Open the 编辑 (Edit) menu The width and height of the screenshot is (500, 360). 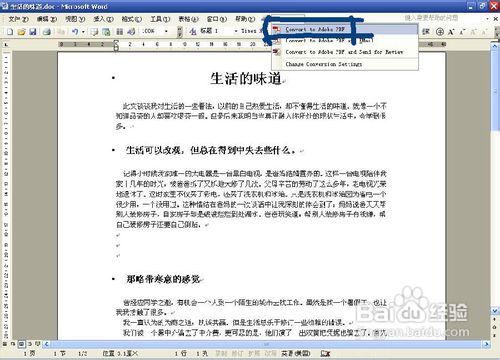pos(47,19)
